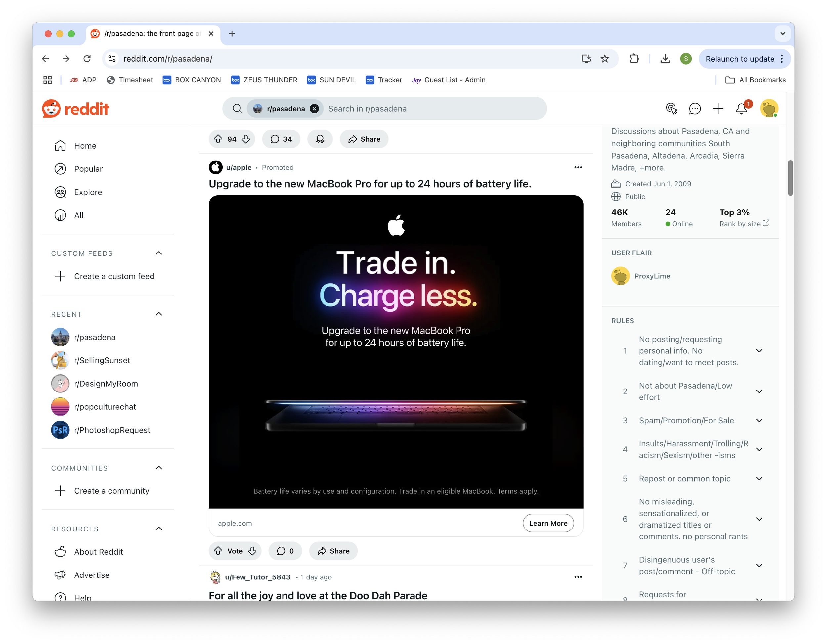
Task: Downvote the Apple promoted post
Action: 253,551
